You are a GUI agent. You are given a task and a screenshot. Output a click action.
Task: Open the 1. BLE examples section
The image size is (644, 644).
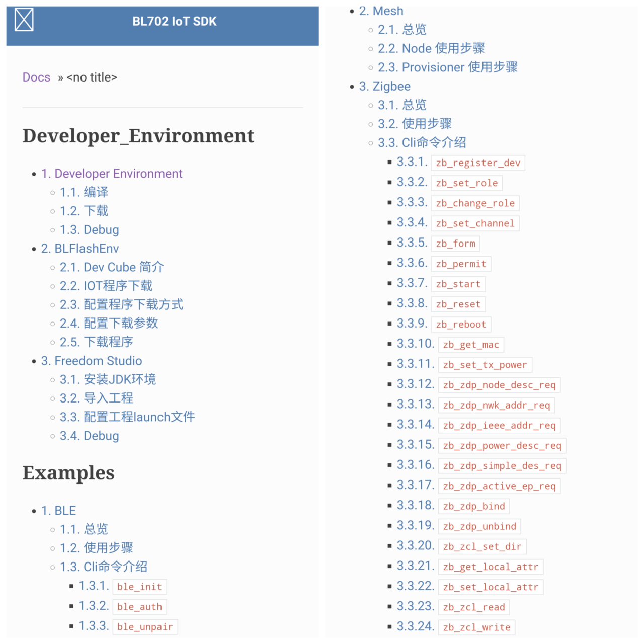58,511
